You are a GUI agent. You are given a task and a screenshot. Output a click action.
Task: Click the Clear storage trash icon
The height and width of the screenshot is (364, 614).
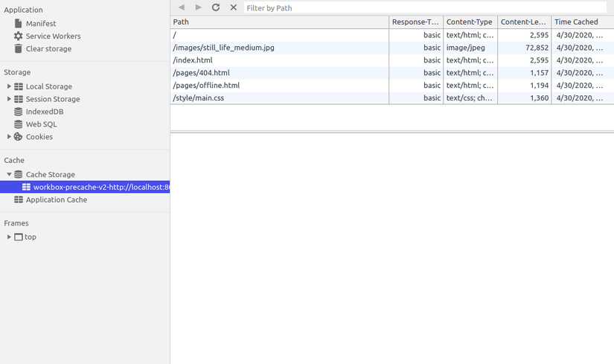[x=18, y=48]
